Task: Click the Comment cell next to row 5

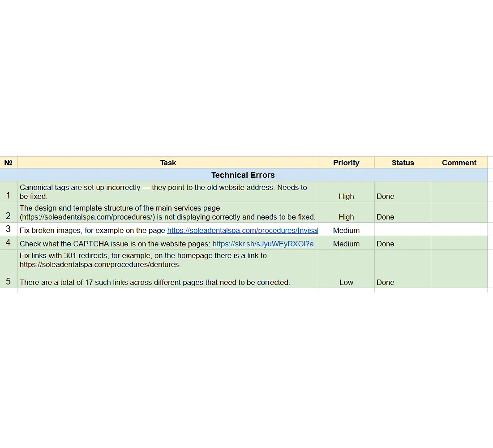Action: pos(459,269)
